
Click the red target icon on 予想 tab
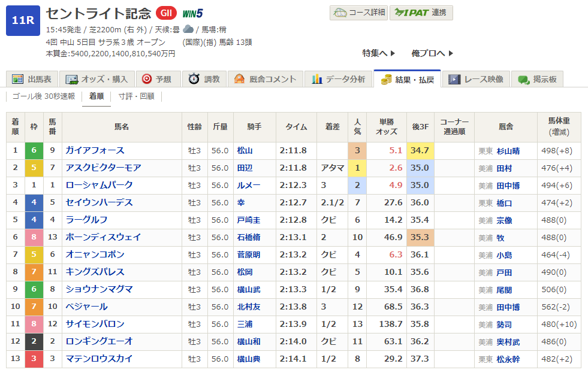point(146,79)
